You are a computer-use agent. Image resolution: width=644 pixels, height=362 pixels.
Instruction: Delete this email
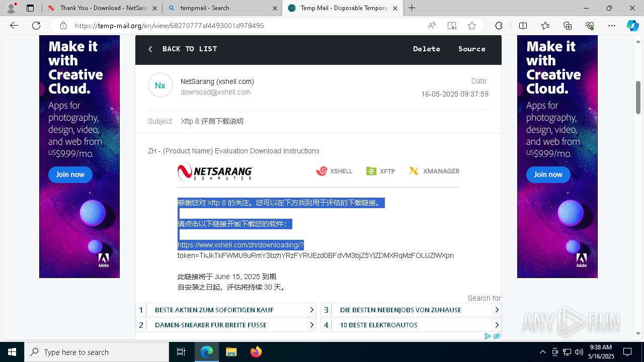[x=427, y=49]
